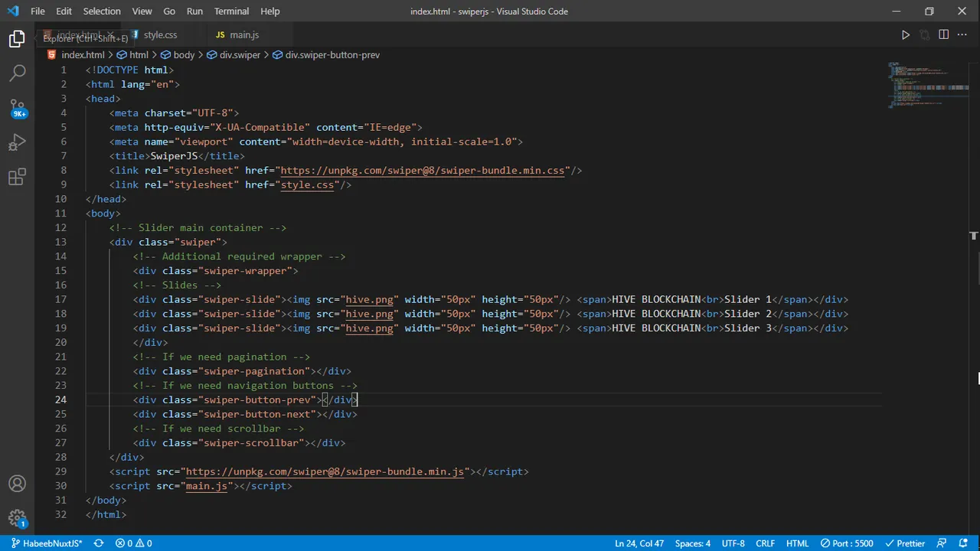Click the Synchronize Changes icon in status bar
Image resolution: width=980 pixels, height=551 pixels.
[x=99, y=543]
